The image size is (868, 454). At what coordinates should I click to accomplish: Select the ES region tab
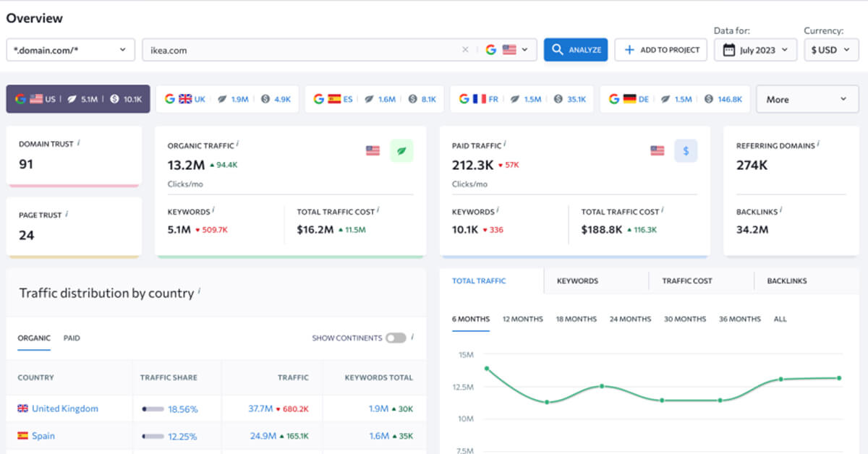pyautogui.click(x=373, y=99)
